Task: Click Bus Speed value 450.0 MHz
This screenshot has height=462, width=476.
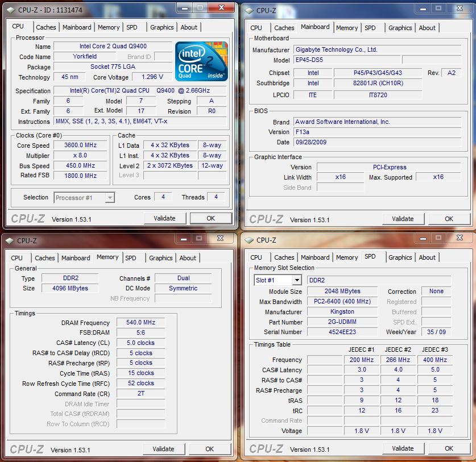Action: [x=80, y=165]
